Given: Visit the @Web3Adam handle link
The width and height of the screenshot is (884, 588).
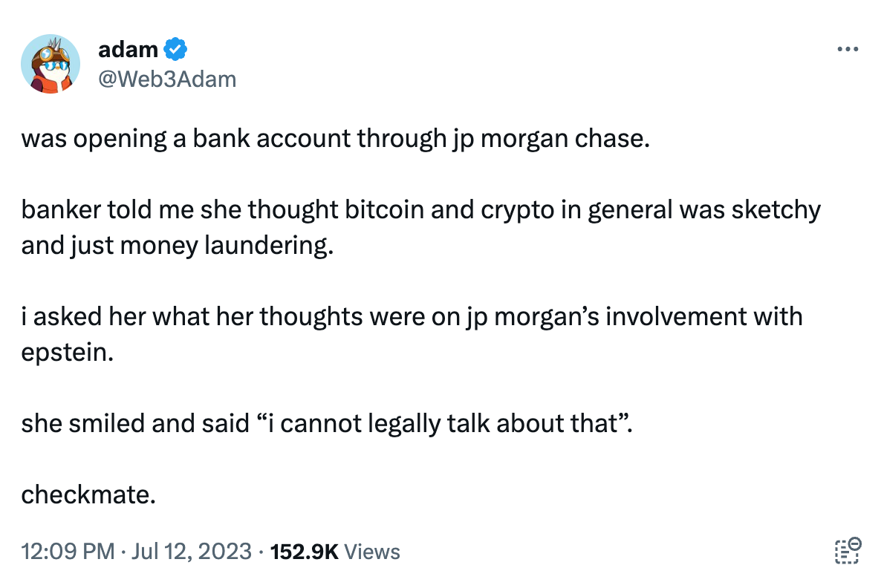Looking at the screenshot, I should (x=167, y=79).
